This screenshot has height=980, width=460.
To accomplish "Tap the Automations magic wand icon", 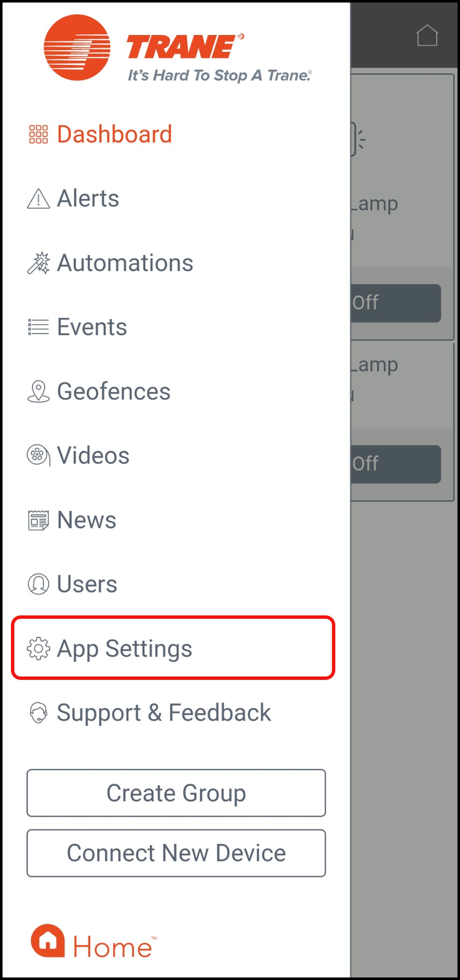I will click(x=38, y=263).
